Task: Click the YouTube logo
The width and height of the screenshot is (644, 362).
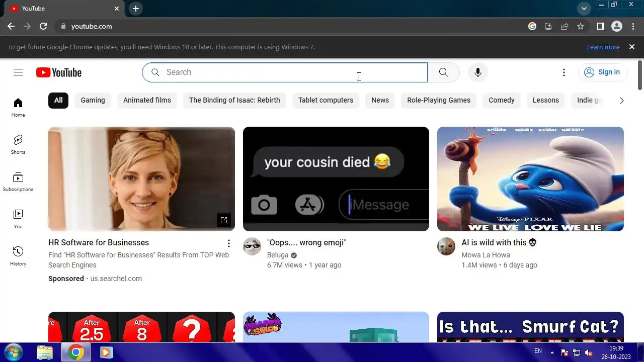Action: click(x=59, y=72)
